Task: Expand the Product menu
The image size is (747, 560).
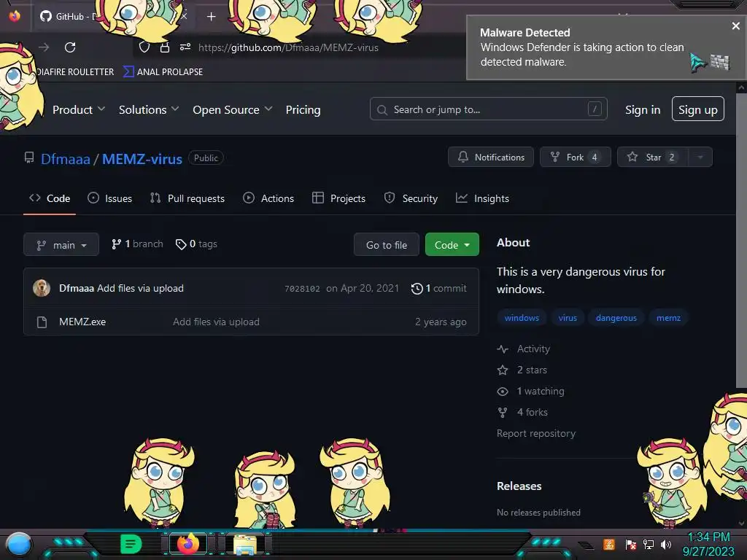Action: (x=79, y=109)
